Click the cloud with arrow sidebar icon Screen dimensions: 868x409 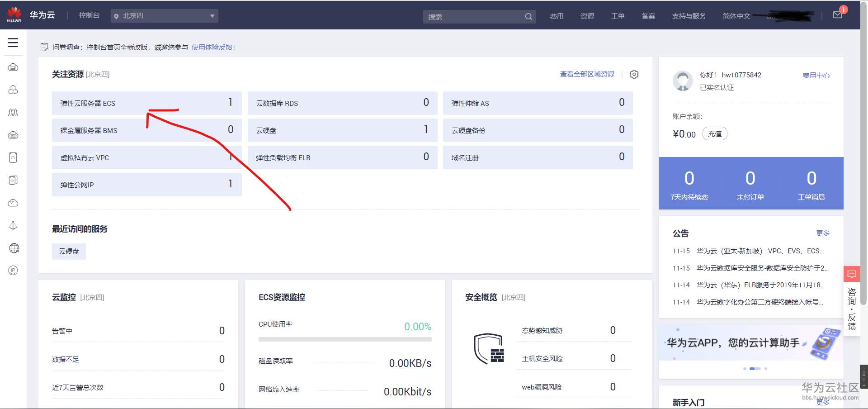pos(13,203)
